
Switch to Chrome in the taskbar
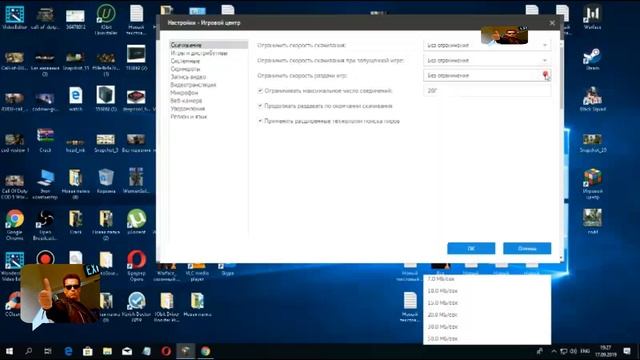[x=205, y=351]
